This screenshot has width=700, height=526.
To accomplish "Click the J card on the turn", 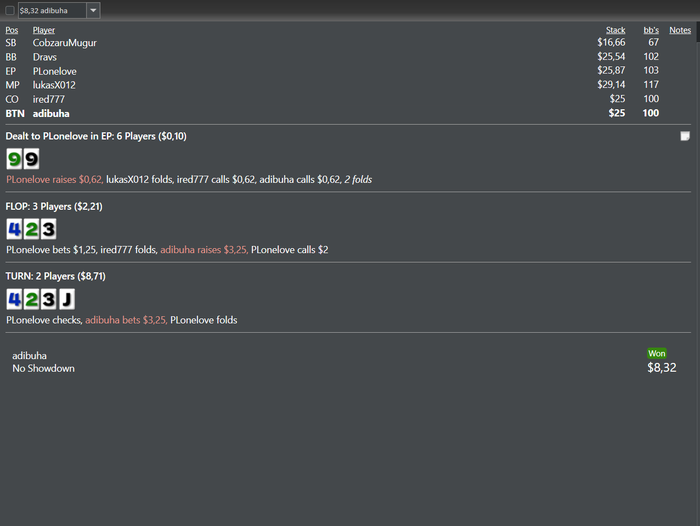I will (x=66, y=299).
